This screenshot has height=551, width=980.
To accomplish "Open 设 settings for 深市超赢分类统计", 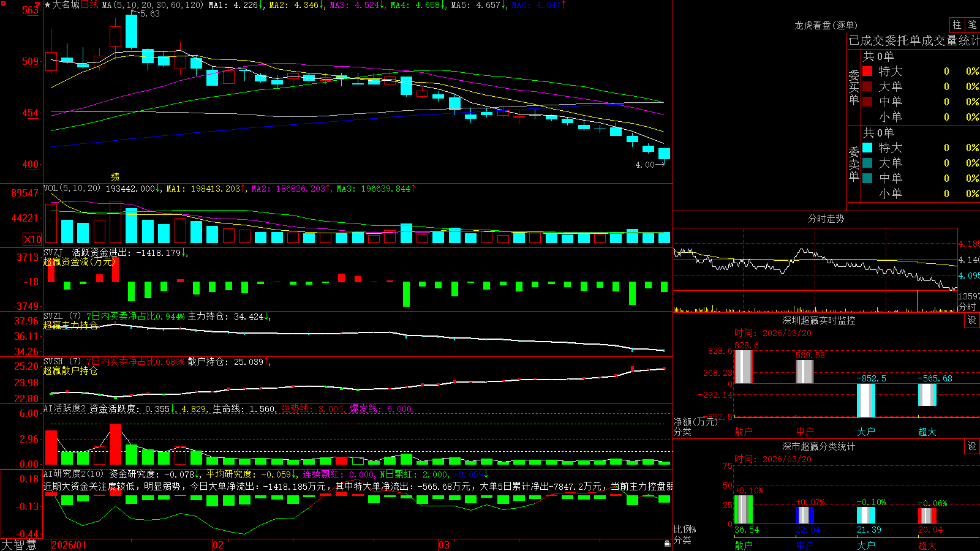I will tap(972, 446).
